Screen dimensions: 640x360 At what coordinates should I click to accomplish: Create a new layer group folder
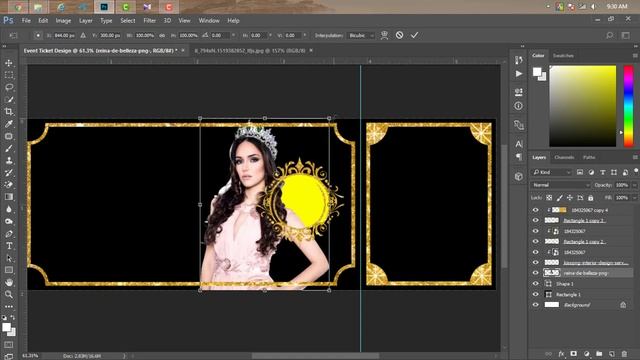pos(599,353)
